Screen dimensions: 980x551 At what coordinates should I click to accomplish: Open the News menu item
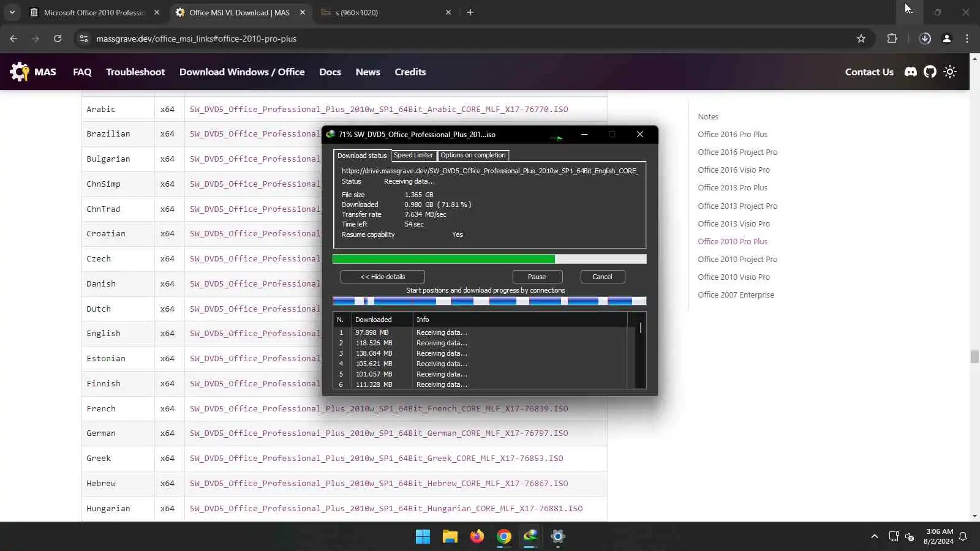coord(368,72)
